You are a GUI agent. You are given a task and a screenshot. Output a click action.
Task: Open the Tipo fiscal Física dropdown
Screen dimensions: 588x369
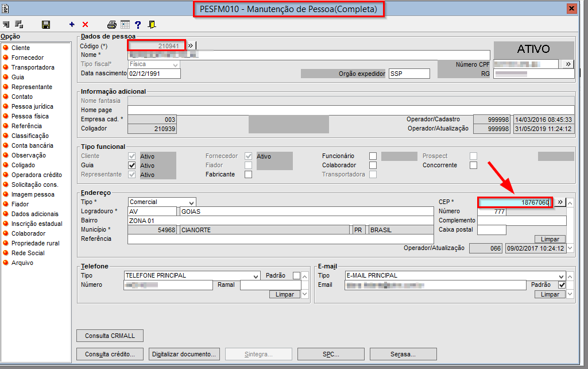[175, 64]
